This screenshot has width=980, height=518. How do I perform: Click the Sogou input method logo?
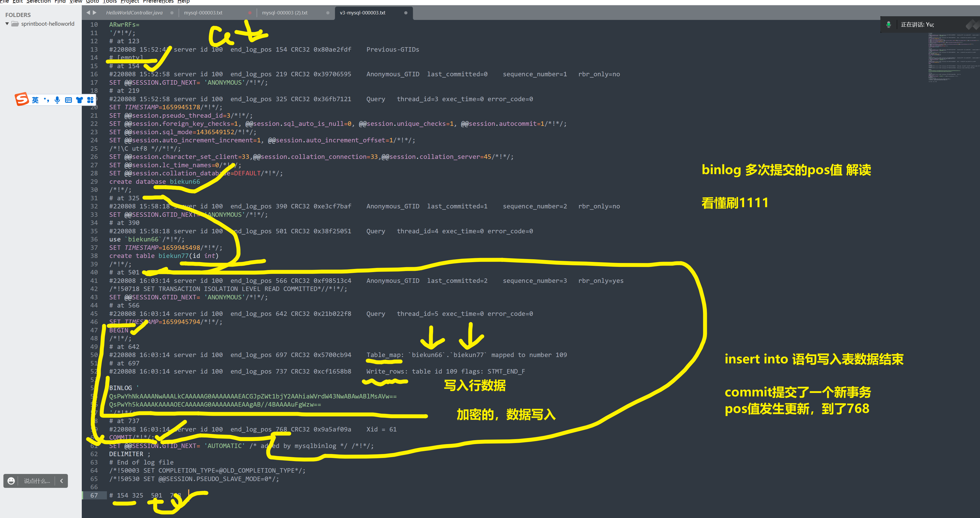pos(22,99)
